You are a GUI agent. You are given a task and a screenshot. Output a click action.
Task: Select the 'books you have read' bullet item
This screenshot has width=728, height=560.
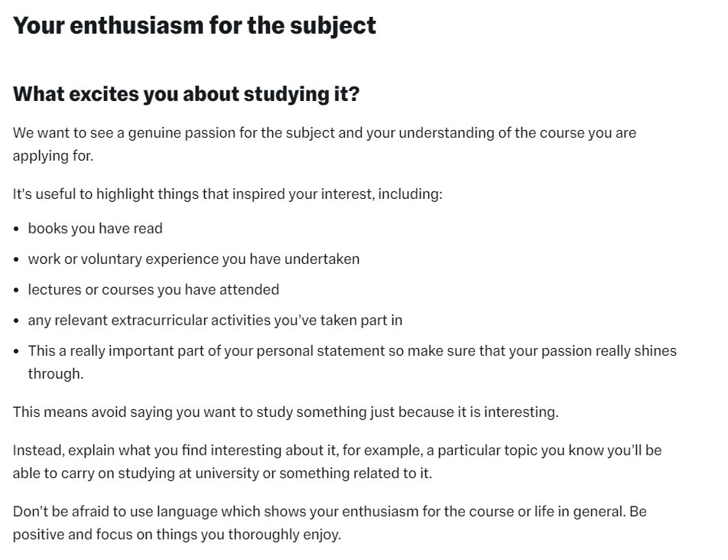(x=95, y=229)
